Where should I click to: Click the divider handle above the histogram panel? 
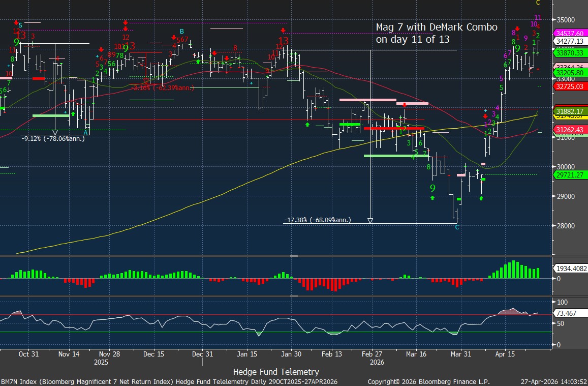[294, 256]
